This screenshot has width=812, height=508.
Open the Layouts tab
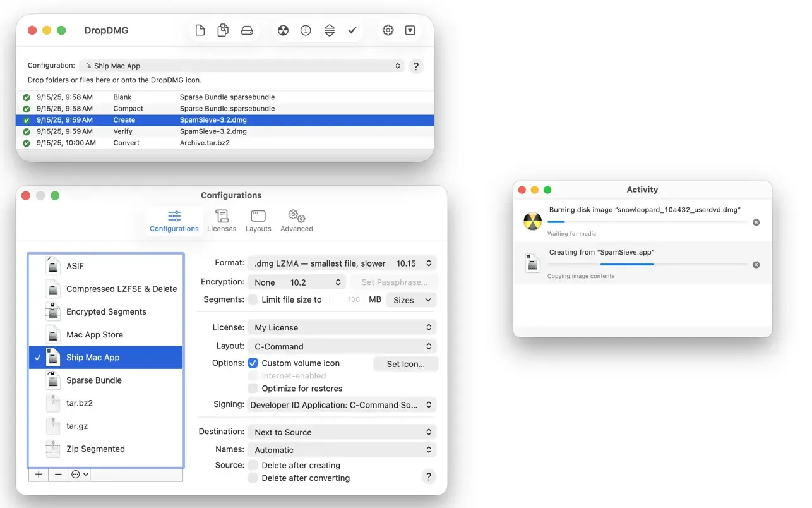point(258,221)
